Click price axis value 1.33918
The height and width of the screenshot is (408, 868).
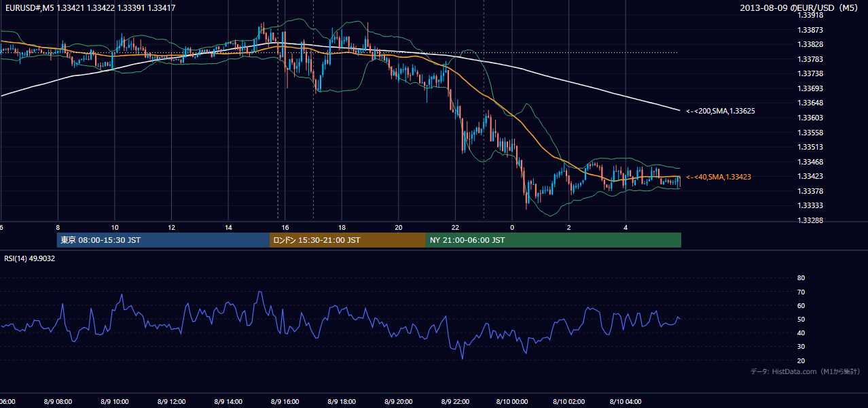[x=810, y=15]
